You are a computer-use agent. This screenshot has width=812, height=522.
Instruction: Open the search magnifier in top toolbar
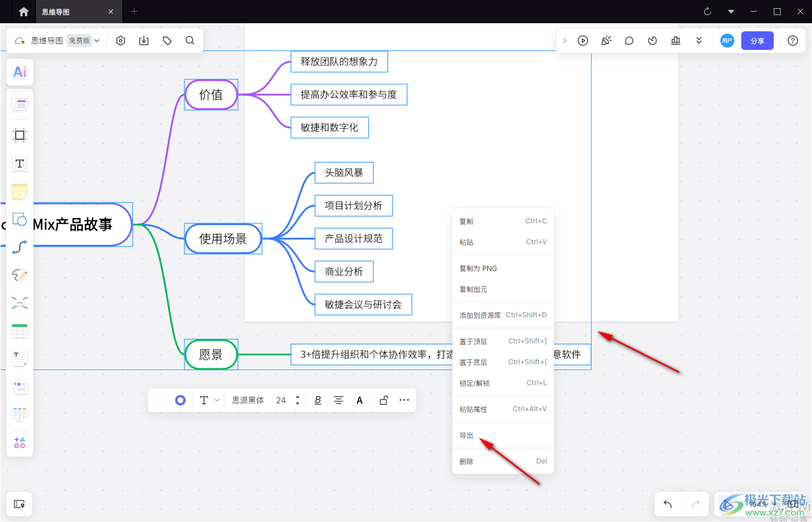coord(190,41)
